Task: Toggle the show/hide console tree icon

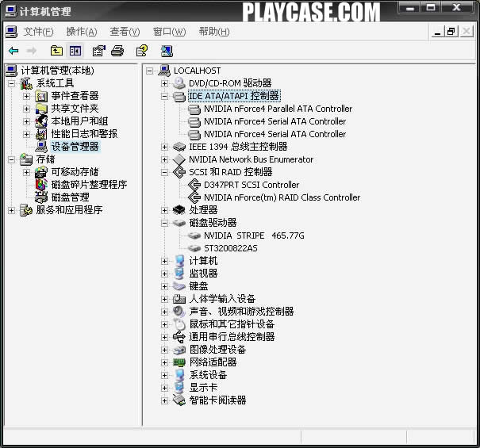Action: tap(75, 51)
